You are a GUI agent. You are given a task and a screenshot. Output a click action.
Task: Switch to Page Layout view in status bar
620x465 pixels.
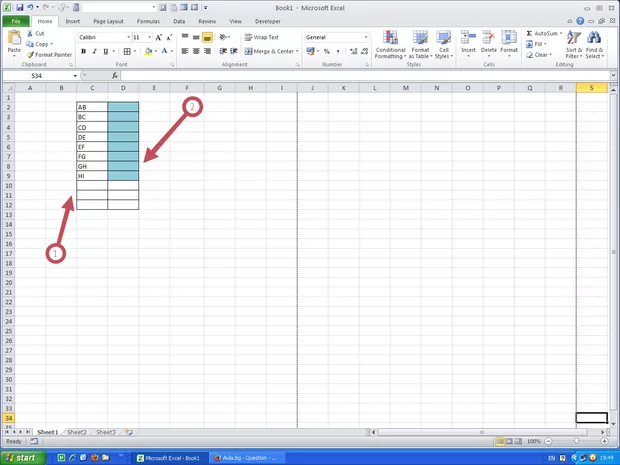(x=509, y=441)
